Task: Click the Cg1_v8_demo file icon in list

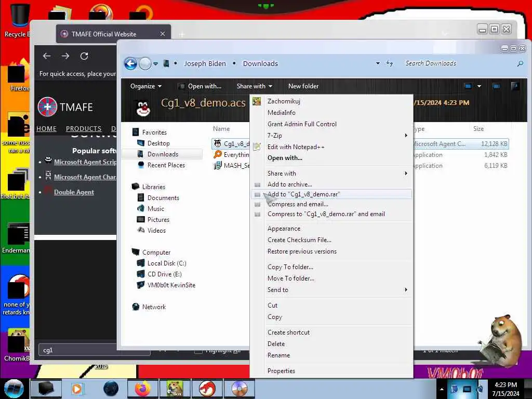Action: click(218, 143)
